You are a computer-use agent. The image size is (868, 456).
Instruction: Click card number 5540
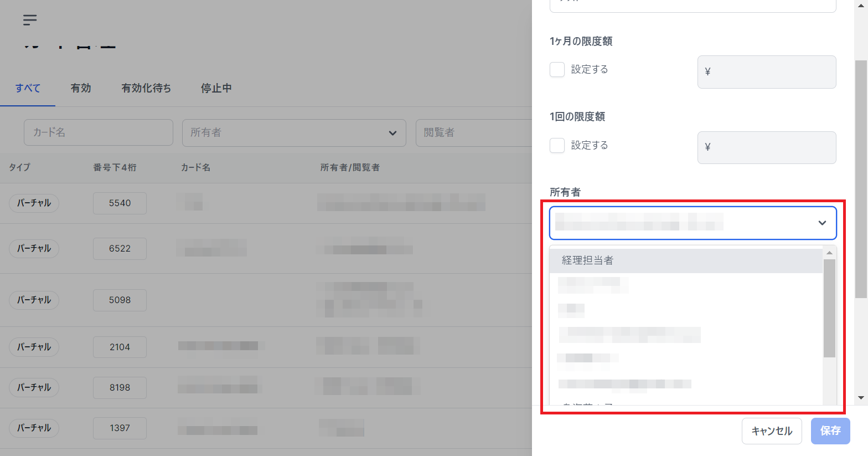coord(120,203)
